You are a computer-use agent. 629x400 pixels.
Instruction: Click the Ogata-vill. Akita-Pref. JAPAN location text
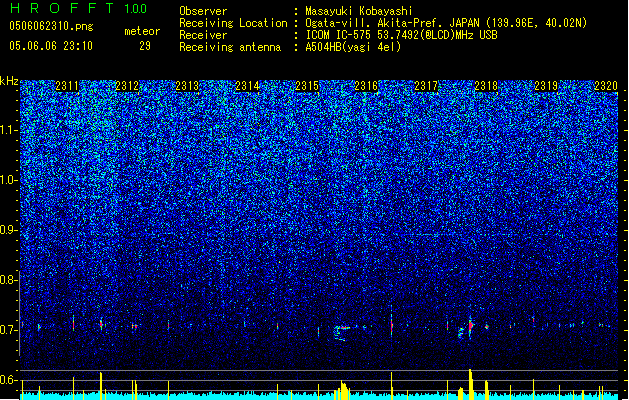446,23
